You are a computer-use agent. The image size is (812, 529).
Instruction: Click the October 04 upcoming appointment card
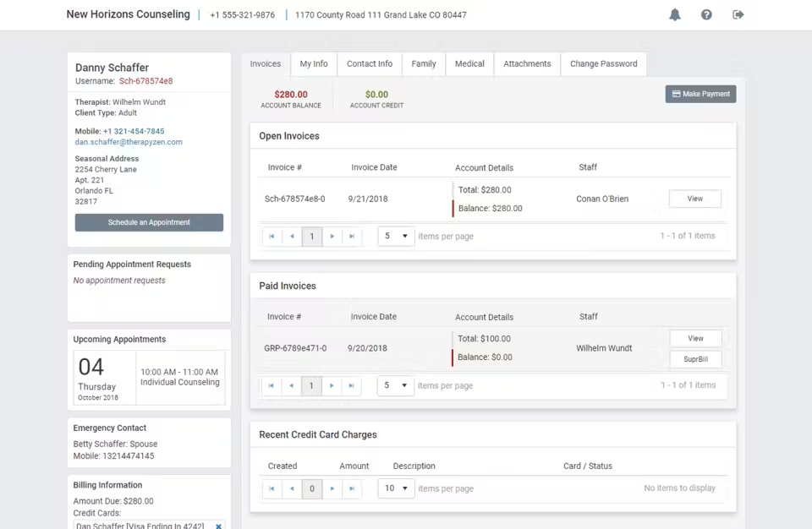tap(149, 378)
